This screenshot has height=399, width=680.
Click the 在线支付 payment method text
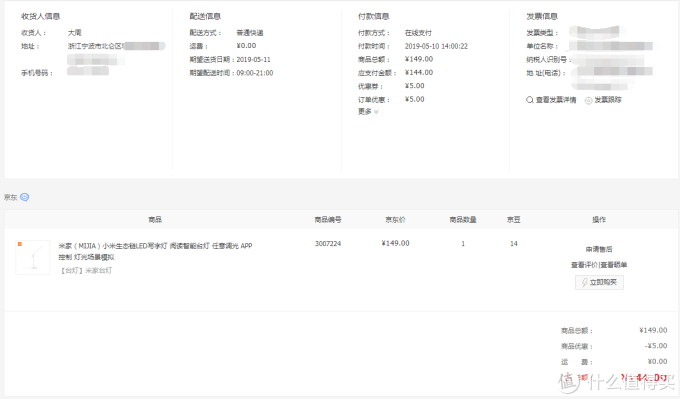pos(418,33)
